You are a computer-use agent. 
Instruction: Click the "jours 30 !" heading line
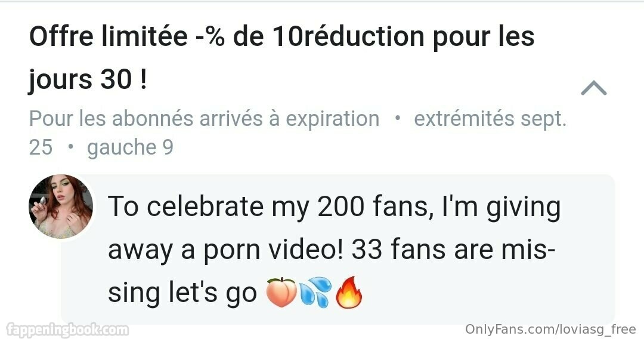click(88, 81)
